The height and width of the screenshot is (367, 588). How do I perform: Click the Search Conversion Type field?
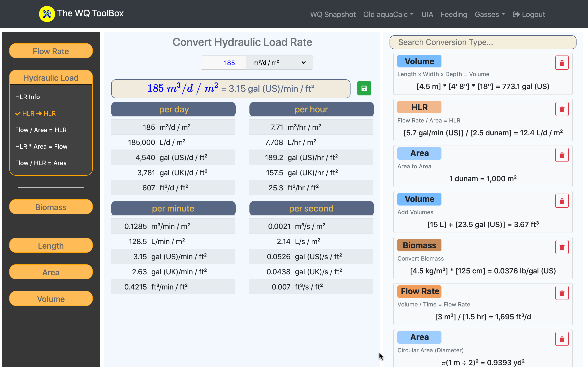pyautogui.click(x=483, y=42)
